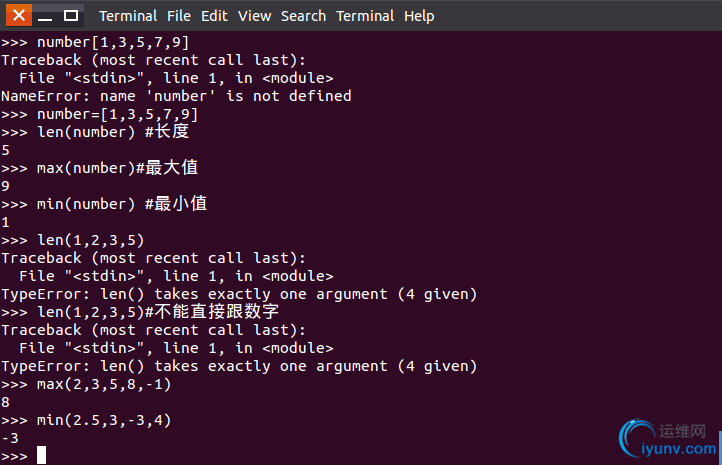Click the min(number) command line
Screen dimensions: 722x465
click(104, 204)
